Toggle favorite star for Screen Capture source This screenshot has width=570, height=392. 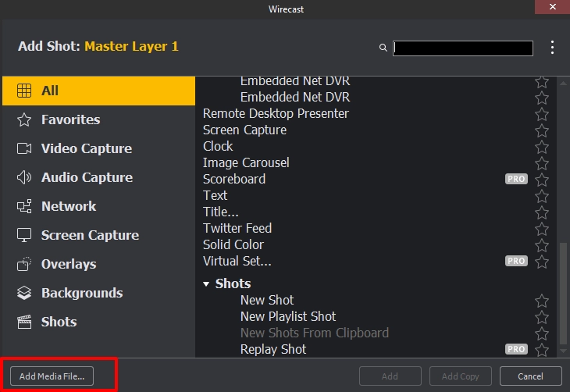(x=542, y=130)
